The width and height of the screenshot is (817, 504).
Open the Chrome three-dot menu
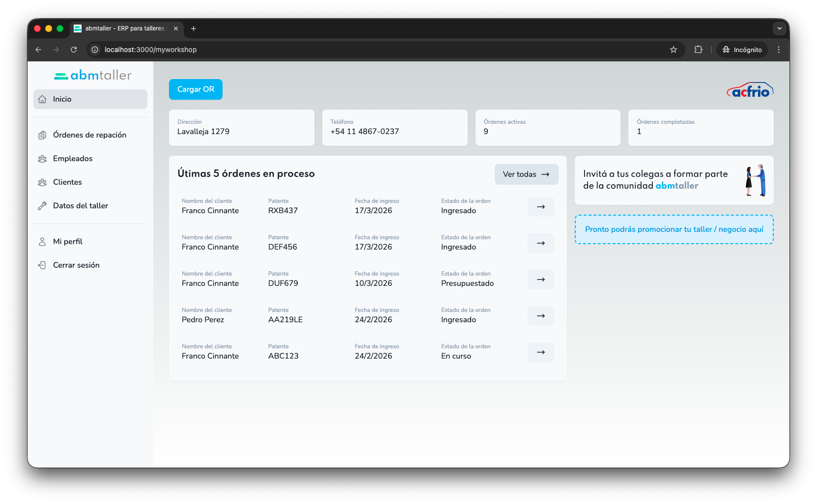(x=779, y=50)
